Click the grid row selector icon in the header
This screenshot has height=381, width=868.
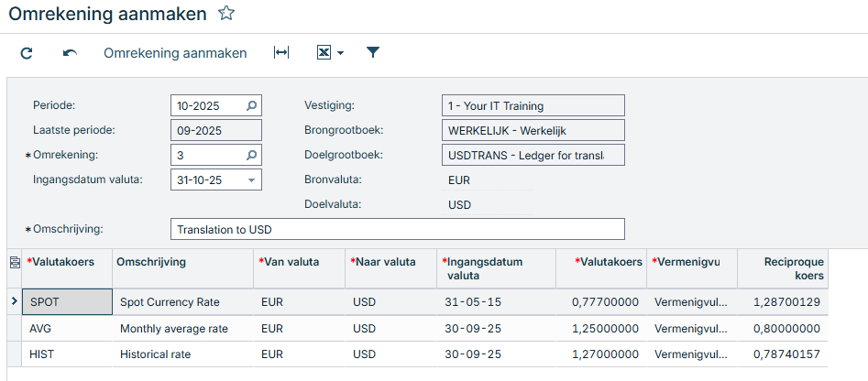[x=14, y=263]
